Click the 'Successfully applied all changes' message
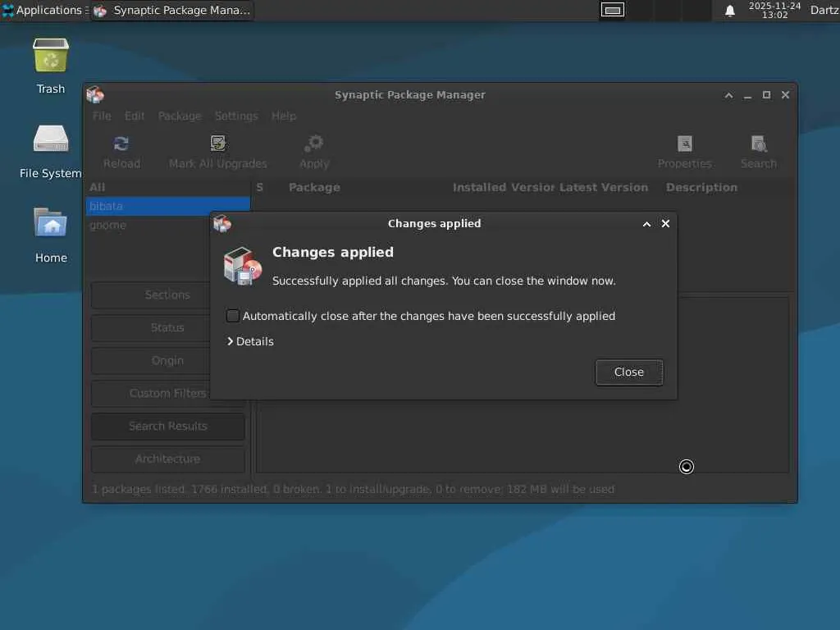The height and width of the screenshot is (630, 840). 444,281
